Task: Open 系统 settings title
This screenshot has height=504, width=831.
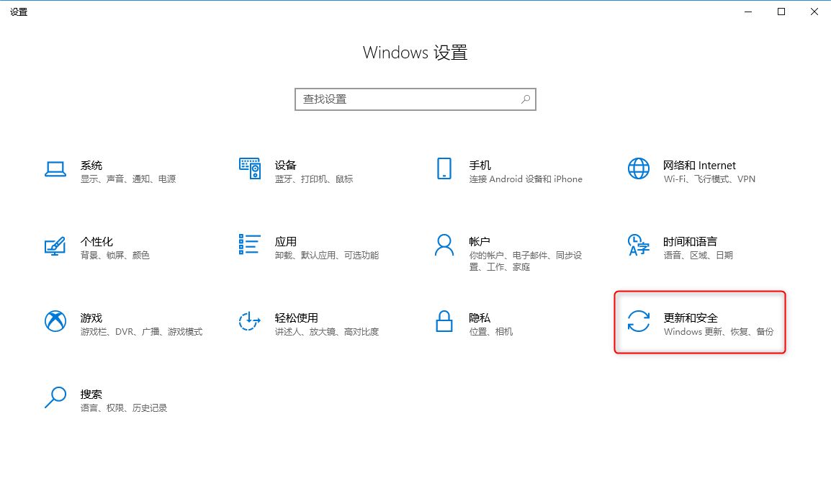Action: click(91, 166)
